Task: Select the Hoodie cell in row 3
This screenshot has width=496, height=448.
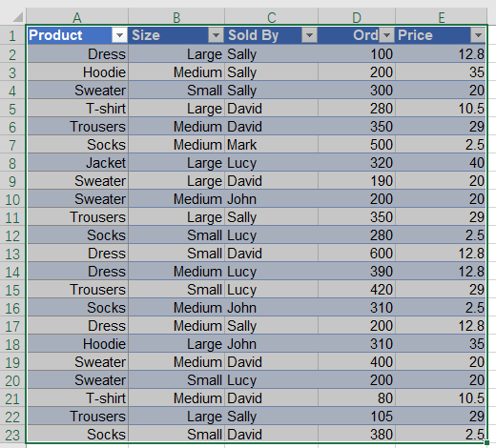Action: click(78, 72)
